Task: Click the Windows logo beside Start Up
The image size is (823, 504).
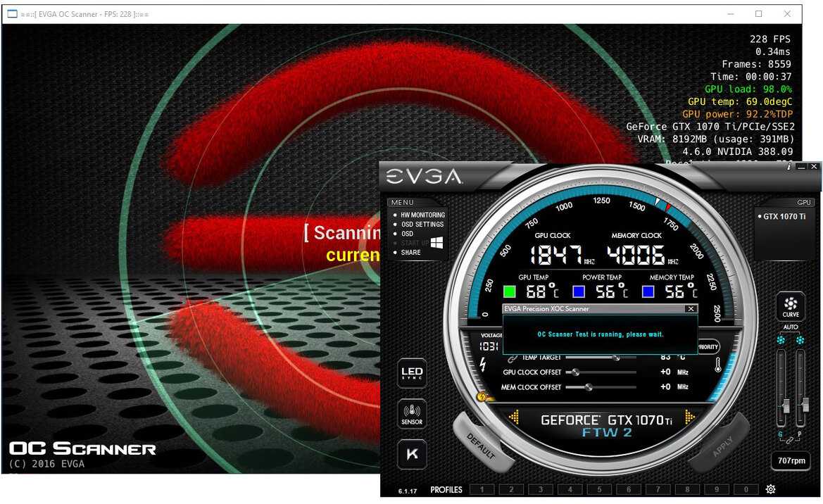Action: click(436, 243)
